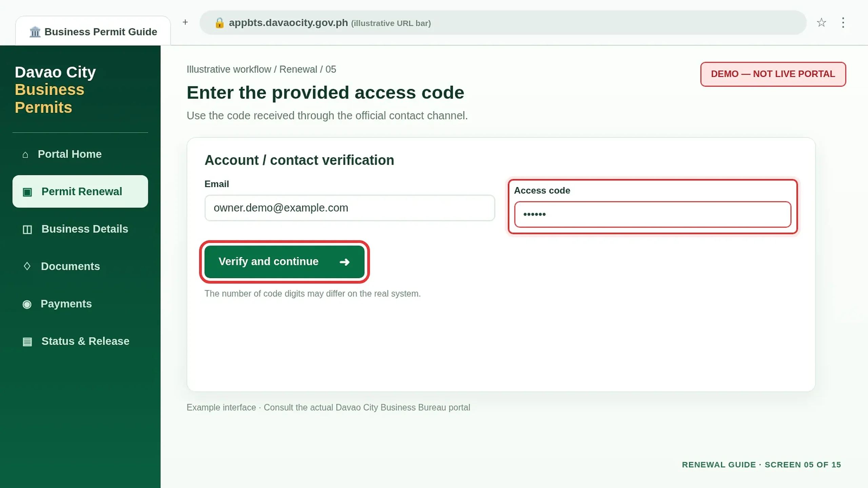Go to Business Details section
Viewport: 868px width, 488px height.
(x=80, y=229)
